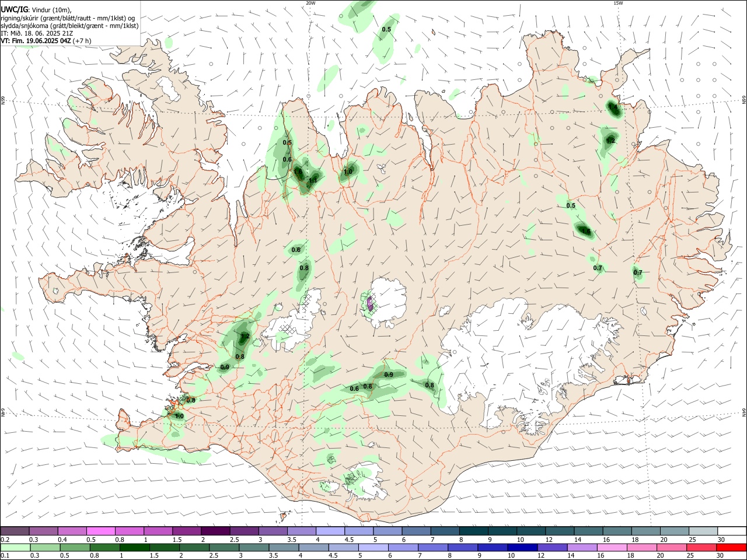Click the 1.1 precipitation value on the map
This screenshot has height=560, width=747.
click(x=313, y=180)
